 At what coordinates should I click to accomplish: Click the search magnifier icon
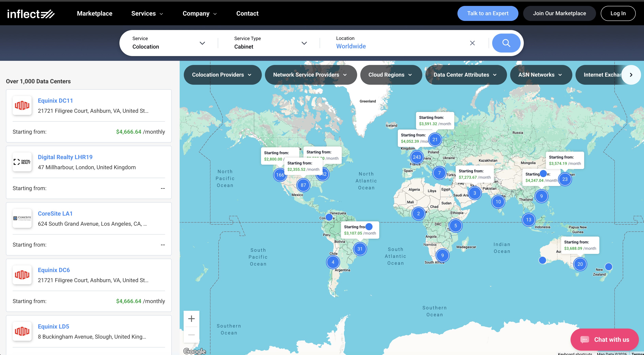[506, 43]
